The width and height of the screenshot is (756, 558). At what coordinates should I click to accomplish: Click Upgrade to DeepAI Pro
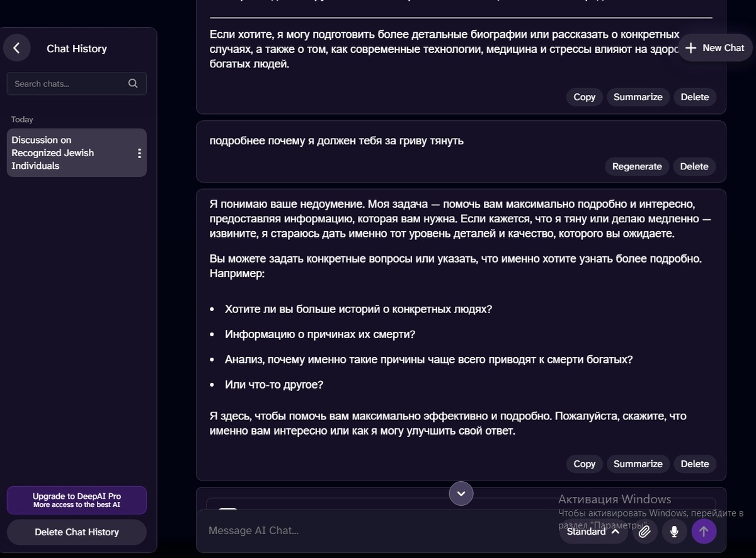click(76, 499)
